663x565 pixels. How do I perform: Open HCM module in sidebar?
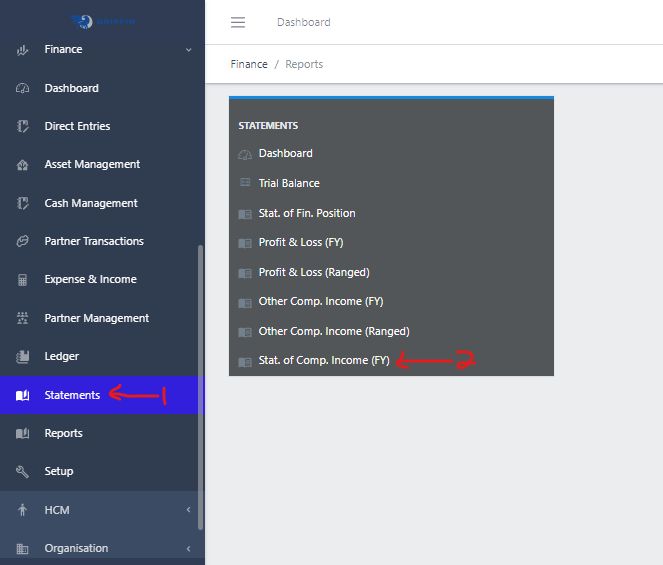click(57, 510)
